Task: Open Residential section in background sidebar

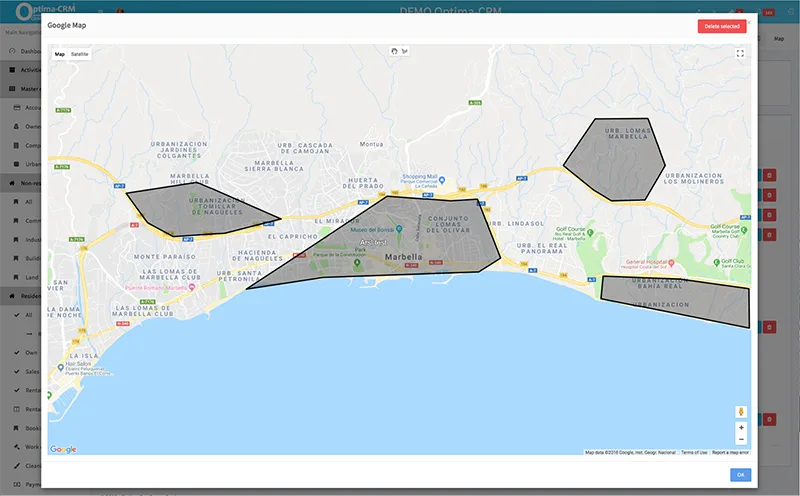Action: point(20,296)
